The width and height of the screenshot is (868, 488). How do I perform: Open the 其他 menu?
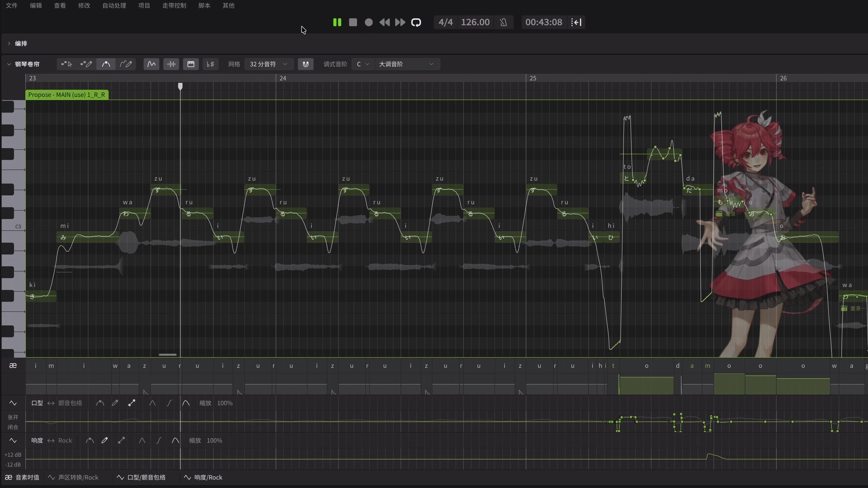pos(228,5)
